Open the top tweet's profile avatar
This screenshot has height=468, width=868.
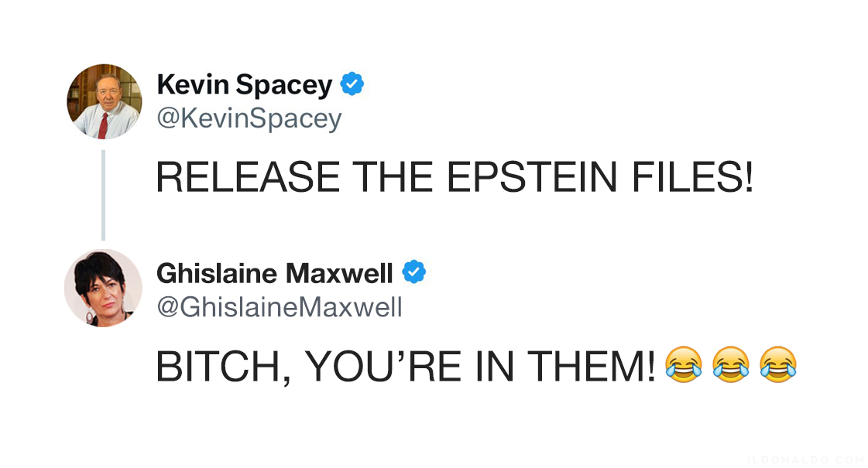click(104, 101)
